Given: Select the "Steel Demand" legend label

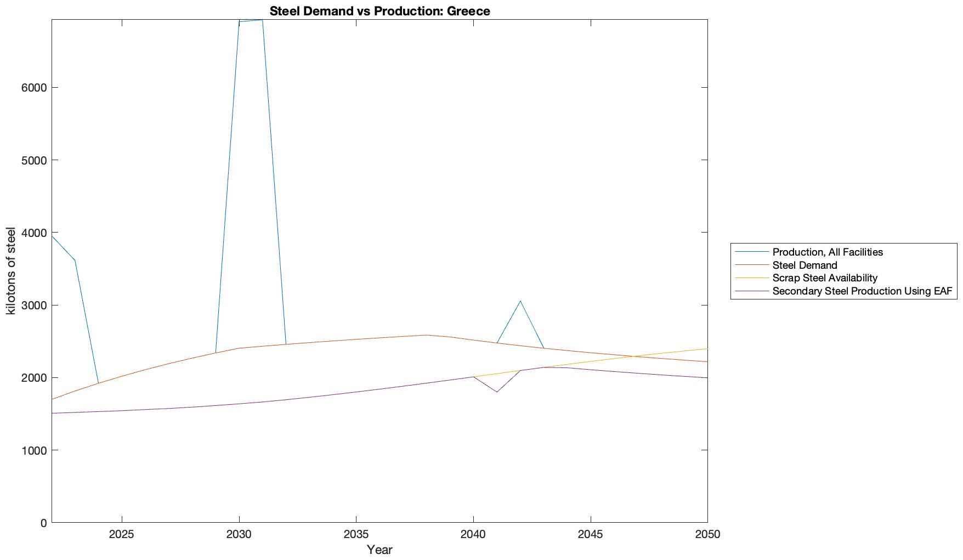Looking at the screenshot, I should (805, 265).
